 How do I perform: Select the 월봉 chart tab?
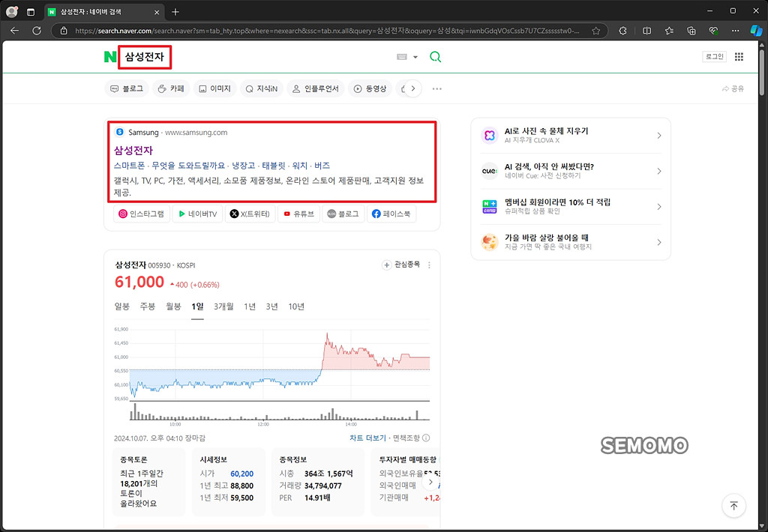point(173,306)
